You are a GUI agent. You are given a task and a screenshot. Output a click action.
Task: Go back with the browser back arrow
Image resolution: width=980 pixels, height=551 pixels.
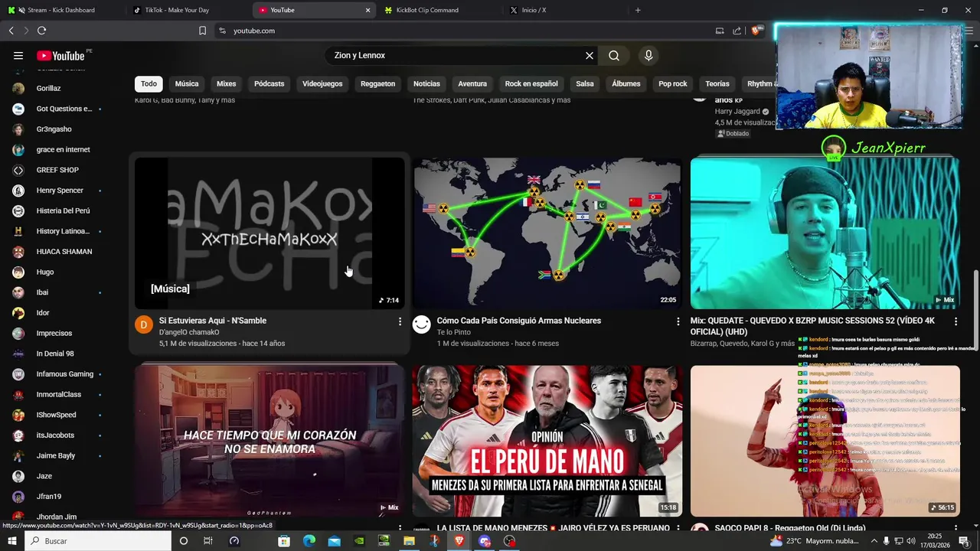pos(11,31)
